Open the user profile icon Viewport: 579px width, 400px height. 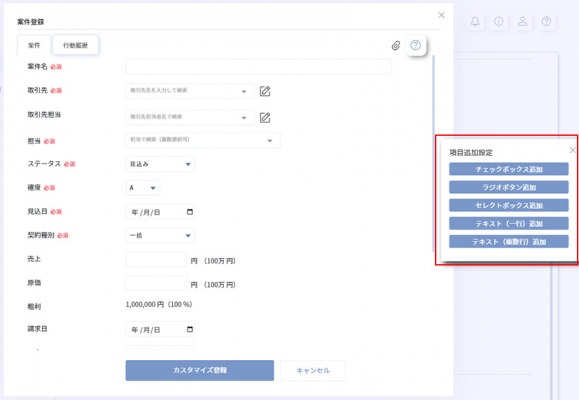tap(523, 21)
